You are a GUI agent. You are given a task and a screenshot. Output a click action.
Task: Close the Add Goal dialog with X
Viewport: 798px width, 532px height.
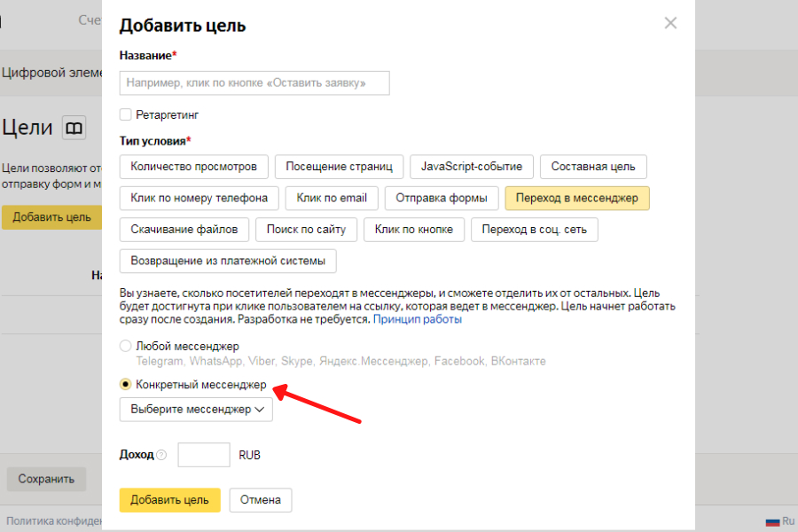coord(670,24)
